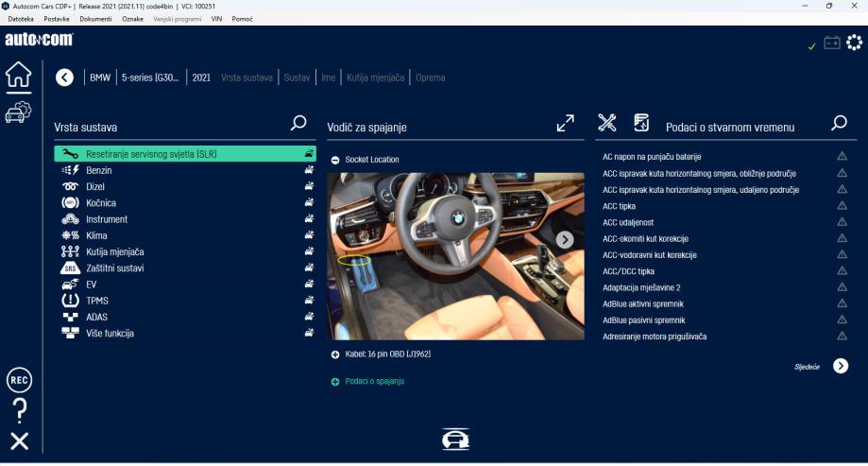Restore the window using title bar button

[828, 6]
